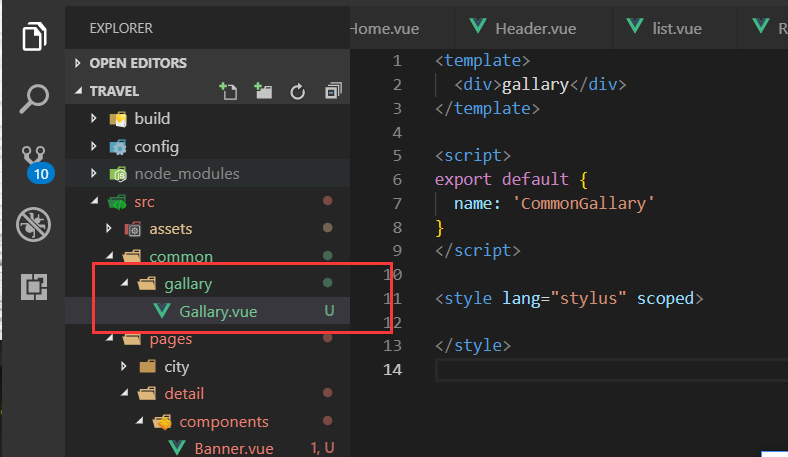
Task: Collapse the components folder arrow
Action: [x=140, y=420]
